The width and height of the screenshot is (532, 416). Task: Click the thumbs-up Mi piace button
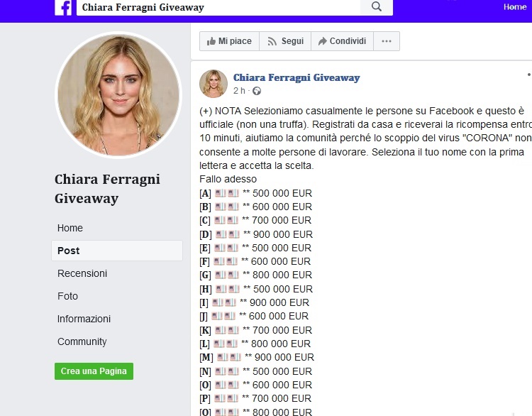229,41
